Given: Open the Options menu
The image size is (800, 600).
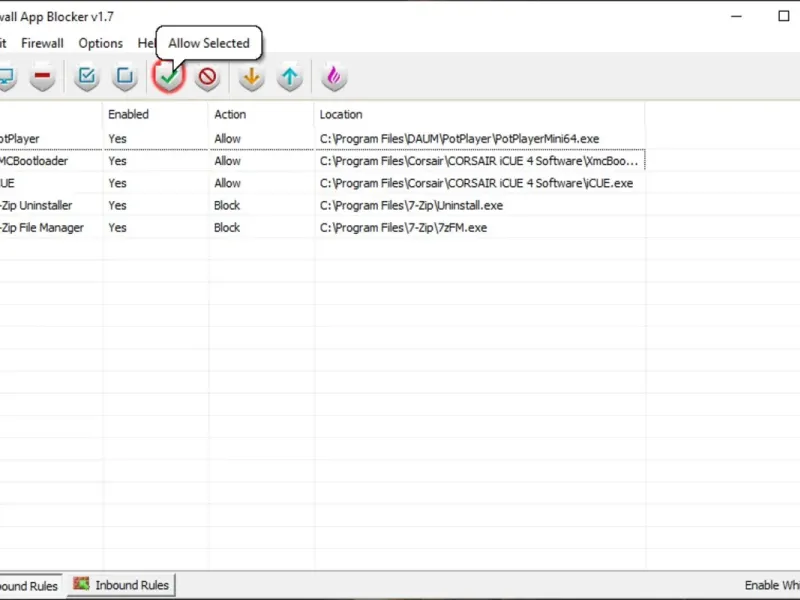Looking at the screenshot, I should pos(101,43).
